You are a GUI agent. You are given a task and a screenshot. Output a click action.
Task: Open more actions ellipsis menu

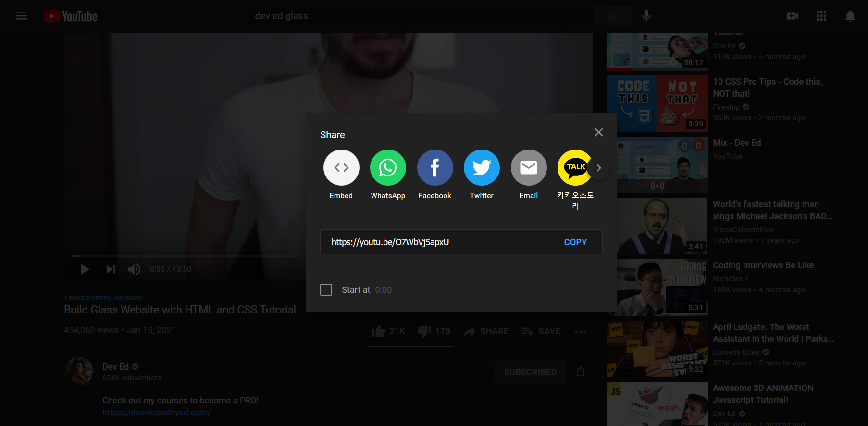[581, 332]
